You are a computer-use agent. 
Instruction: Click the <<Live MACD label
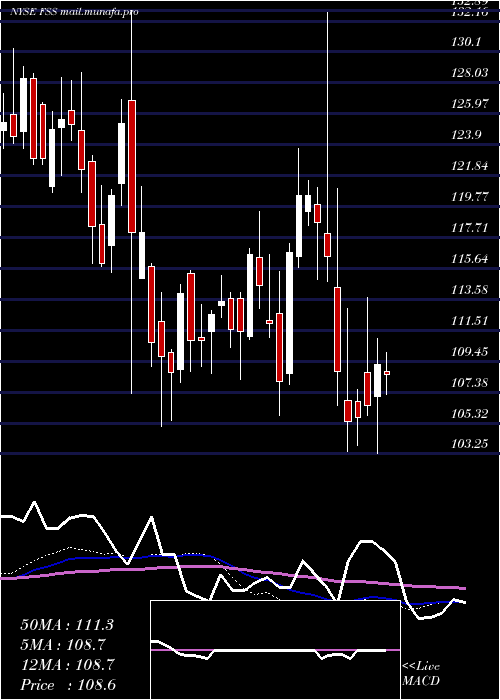tap(421, 674)
